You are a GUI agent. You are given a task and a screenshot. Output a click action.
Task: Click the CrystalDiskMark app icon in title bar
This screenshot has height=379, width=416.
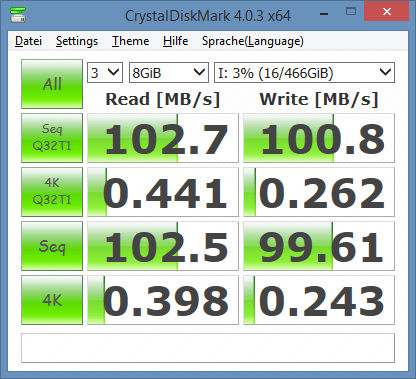click(17, 15)
